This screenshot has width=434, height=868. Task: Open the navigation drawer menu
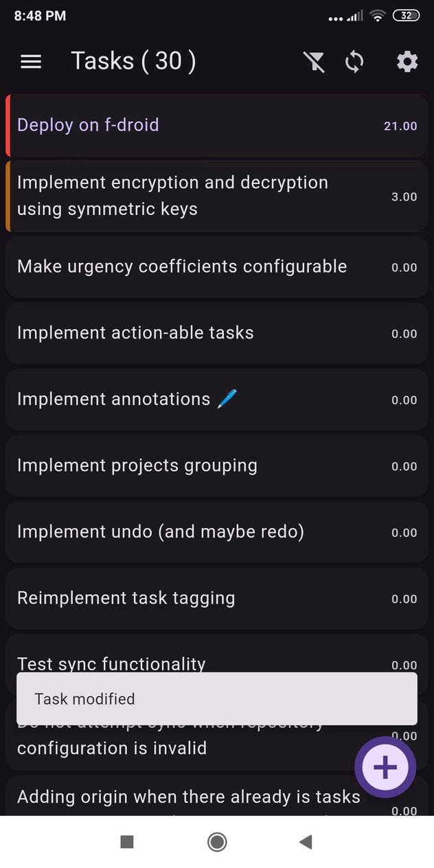(x=30, y=61)
